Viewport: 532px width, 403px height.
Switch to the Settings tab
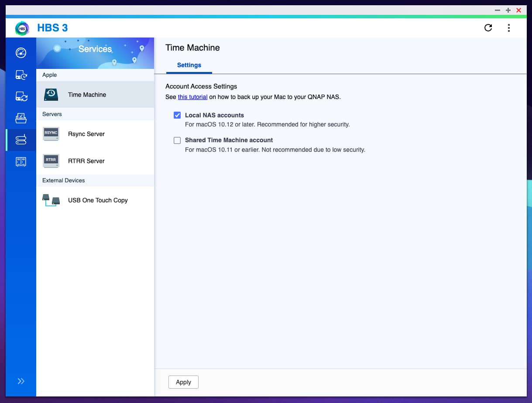click(x=189, y=65)
